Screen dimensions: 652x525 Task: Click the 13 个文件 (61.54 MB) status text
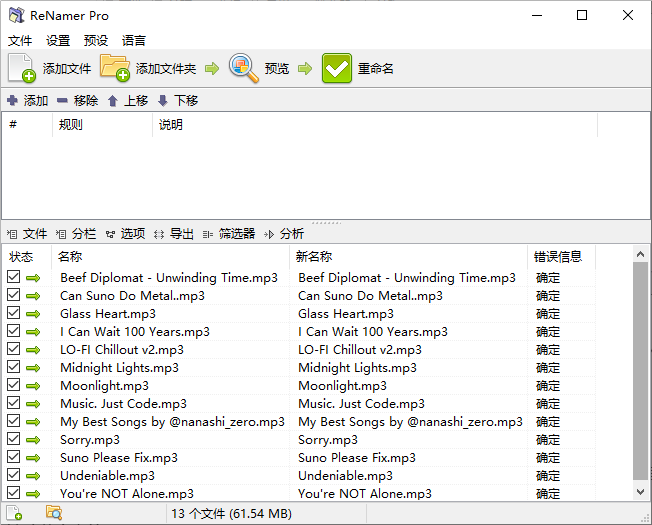coord(232,514)
